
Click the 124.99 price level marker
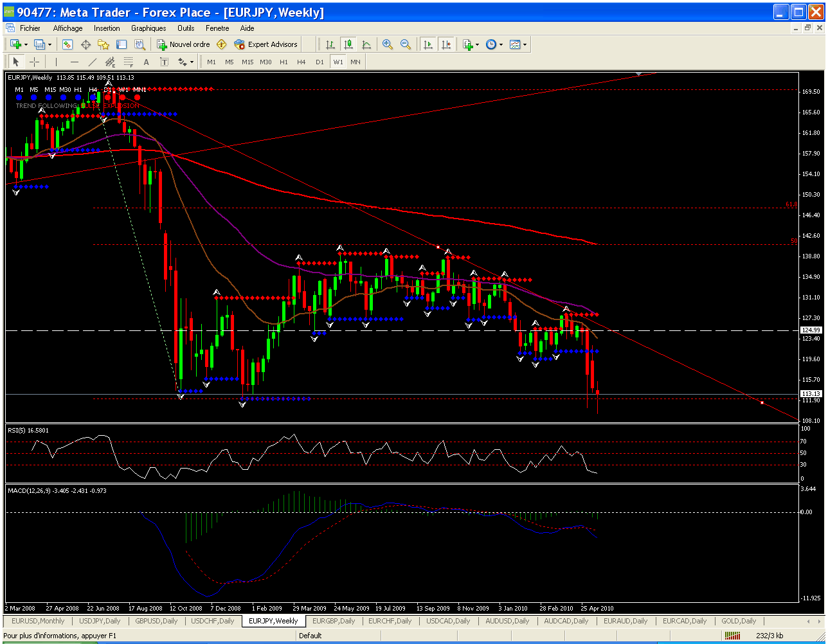tap(811, 330)
